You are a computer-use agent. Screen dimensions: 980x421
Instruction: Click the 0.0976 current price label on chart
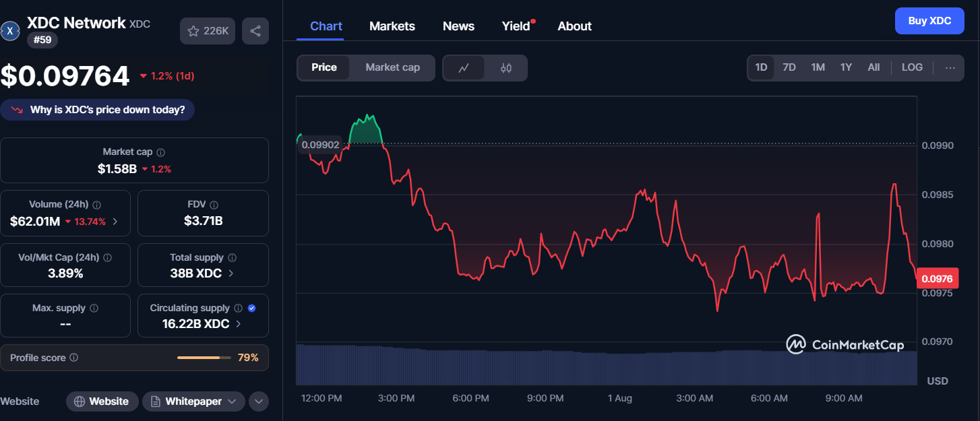click(937, 278)
